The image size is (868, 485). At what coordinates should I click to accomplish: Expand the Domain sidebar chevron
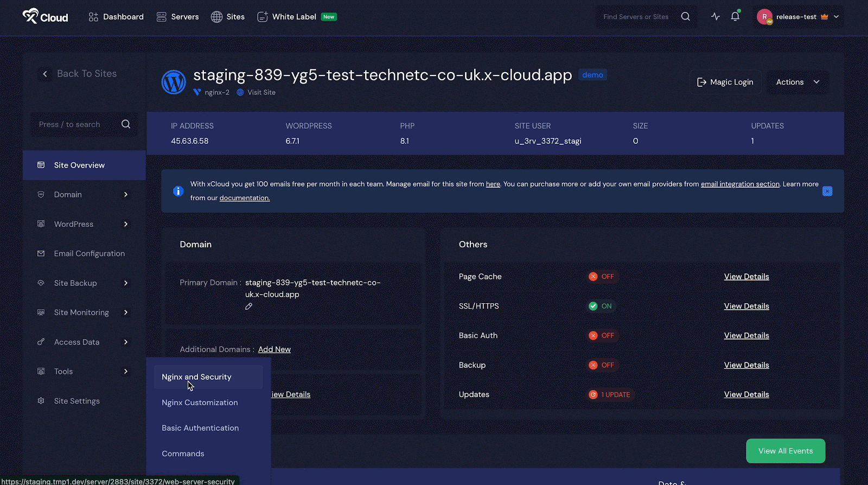tap(126, 194)
